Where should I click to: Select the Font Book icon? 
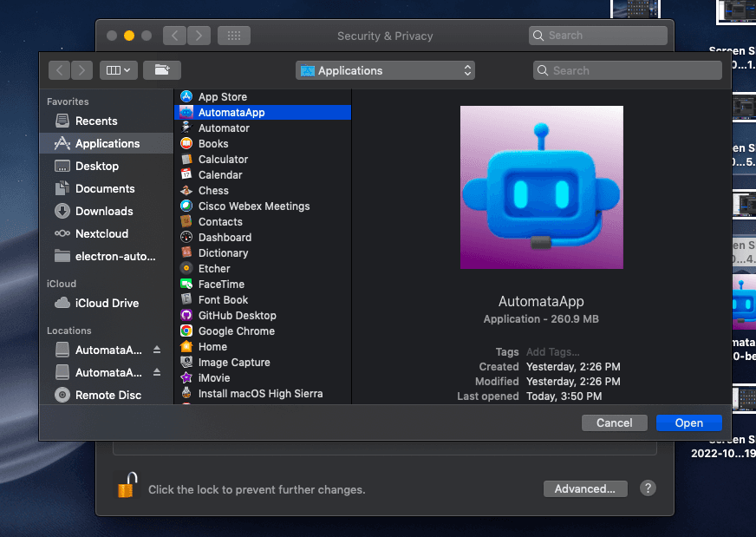[x=186, y=299]
